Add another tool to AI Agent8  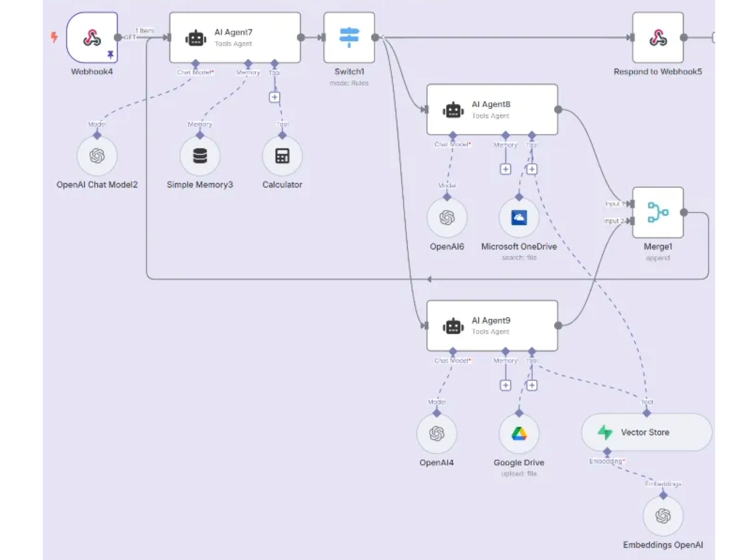[x=532, y=169]
